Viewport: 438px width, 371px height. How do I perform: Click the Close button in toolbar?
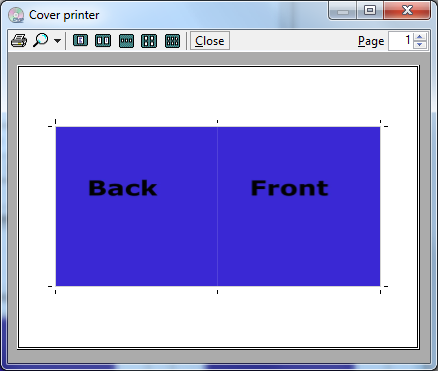(x=210, y=41)
